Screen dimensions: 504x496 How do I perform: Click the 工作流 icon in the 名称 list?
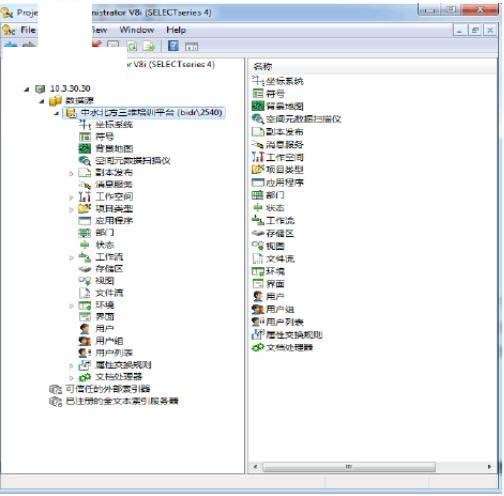click(258, 220)
